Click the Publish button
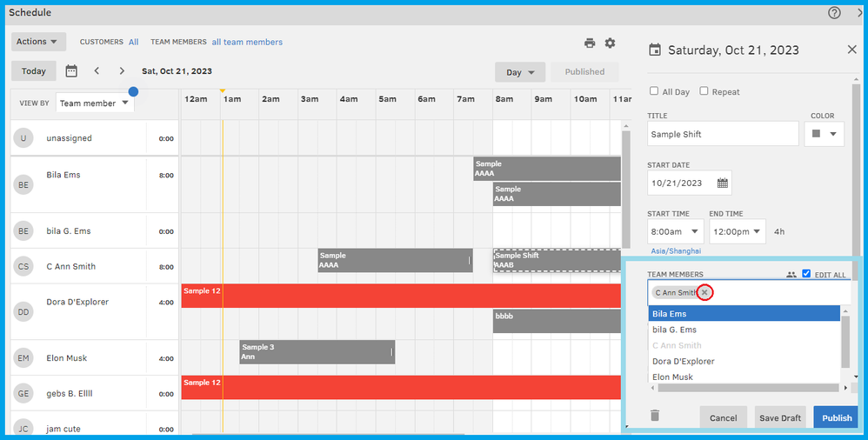 (837, 418)
